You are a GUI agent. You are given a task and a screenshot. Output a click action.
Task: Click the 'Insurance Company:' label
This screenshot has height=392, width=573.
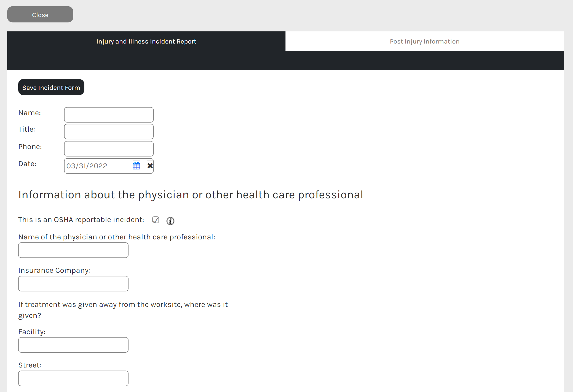click(x=54, y=270)
